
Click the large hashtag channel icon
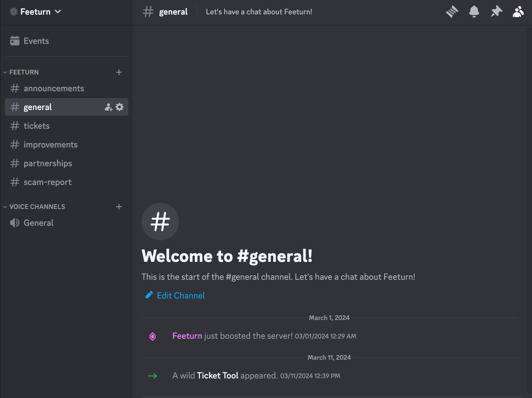(160, 222)
